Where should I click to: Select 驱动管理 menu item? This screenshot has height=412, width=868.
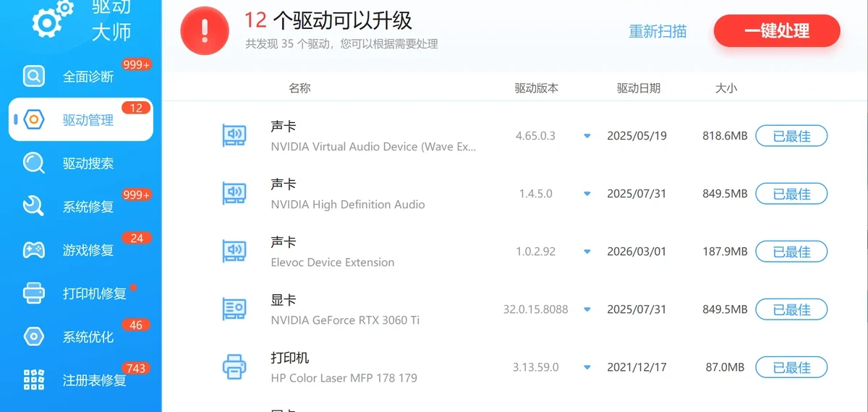pyautogui.click(x=81, y=119)
